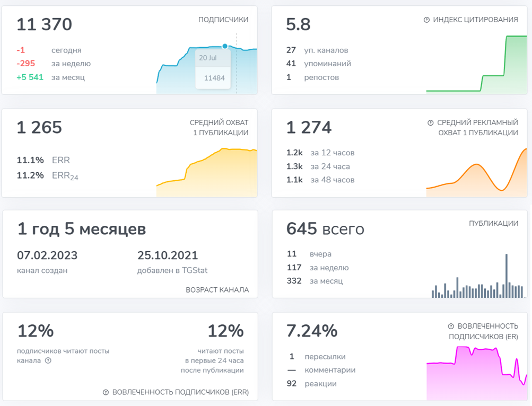Screen dimensions: 532x406
Task: Open the ПОДПИСЧИКИ card title
Action: [223, 20]
